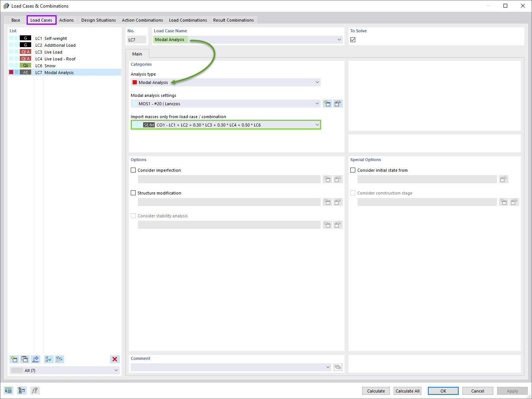This screenshot has height=399, width=532.
Task: Enable Structure modification
Action: [133, 193]
